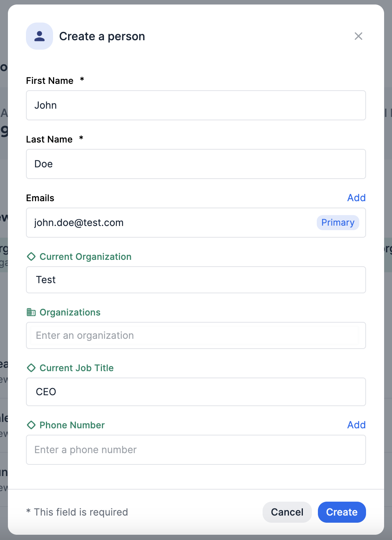392x540 pixels.
Task: Click the person avatar icon in header
Action: point(40,36)
